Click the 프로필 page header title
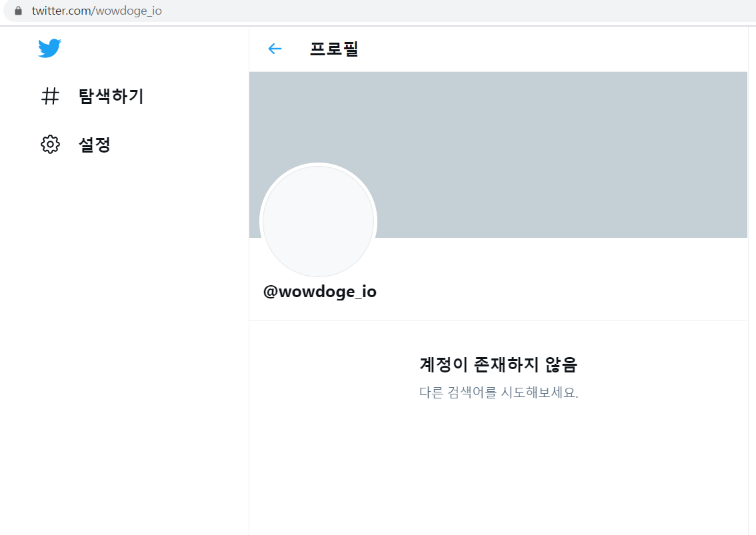The width and height of the screenshot is (756, 535). coord(333,49)
